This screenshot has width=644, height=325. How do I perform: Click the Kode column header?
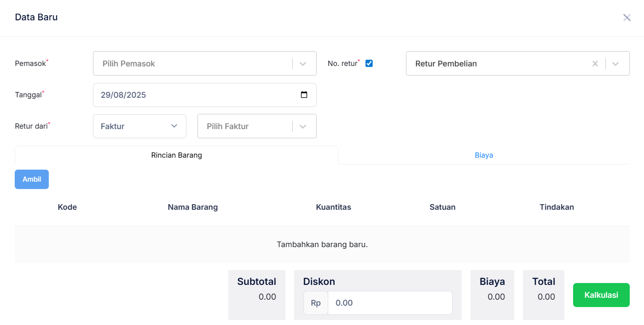coord(67,207)
